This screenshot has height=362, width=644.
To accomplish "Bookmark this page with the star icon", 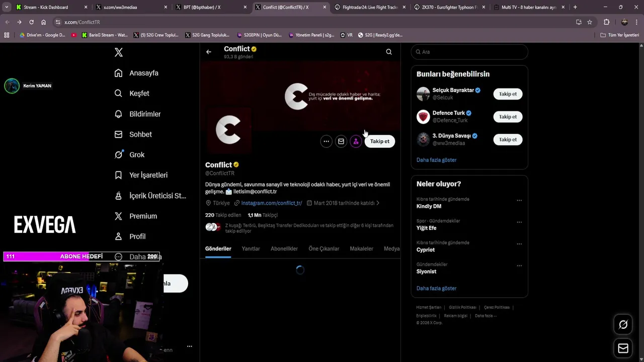I will 590,22.
